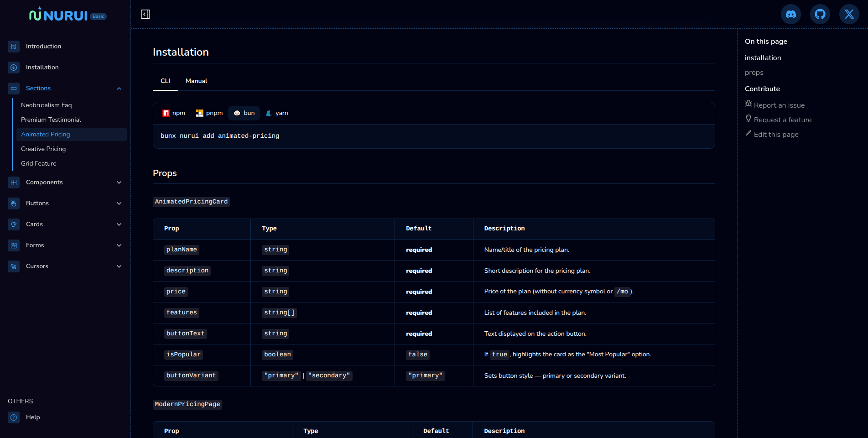
Task: Click the bunx nurui add animated-pricing command
Action: (x=220, y=136)
